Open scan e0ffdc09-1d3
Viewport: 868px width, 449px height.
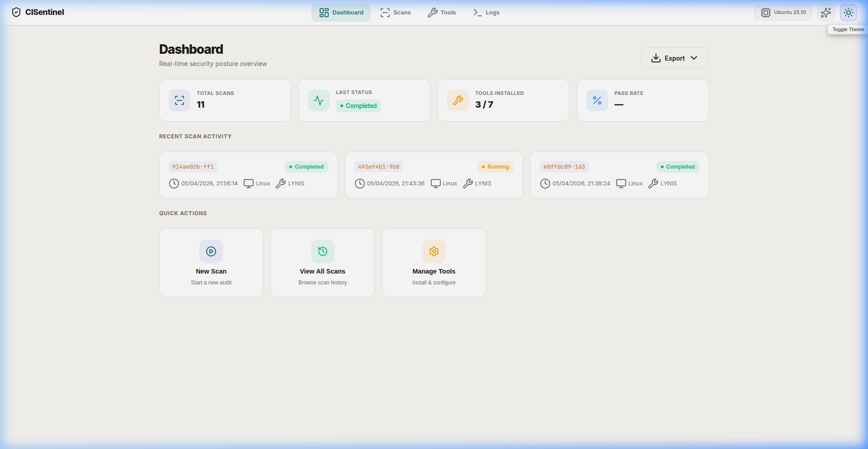(564, 167)
